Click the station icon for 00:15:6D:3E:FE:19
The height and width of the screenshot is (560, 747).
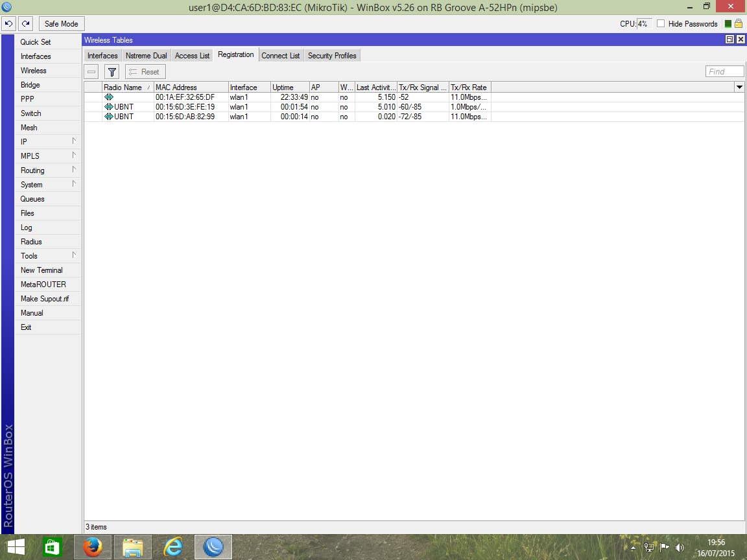coord(109,107)
